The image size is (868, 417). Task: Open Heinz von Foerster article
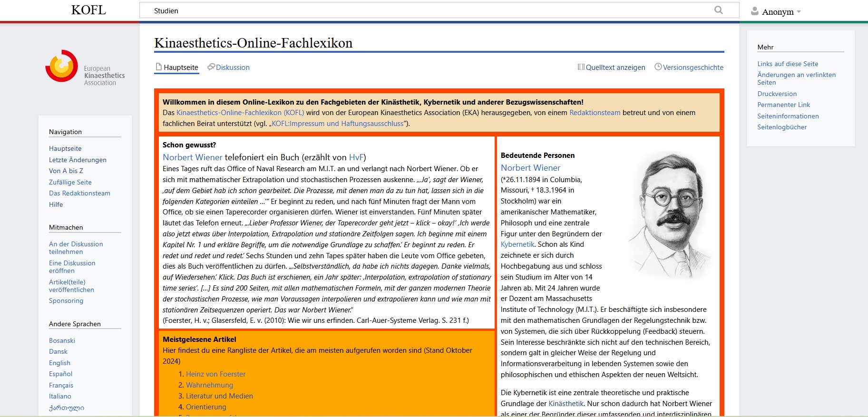tap(215, 374)
